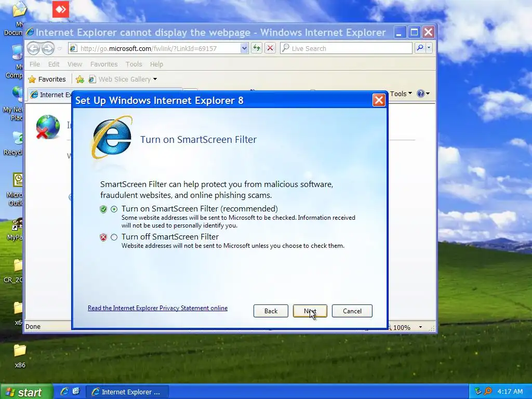The image size is (532, 399).
Task: Click Internet Explorer taskbar button
Action: (x=127, y=392)
